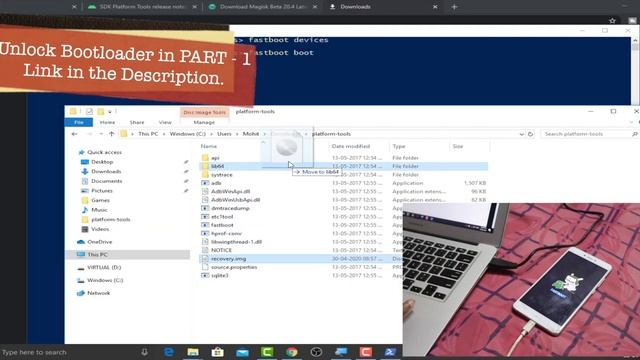Bookmark page with star icon
This screenshot has width=640, height=360.
[x=612, y=20]
